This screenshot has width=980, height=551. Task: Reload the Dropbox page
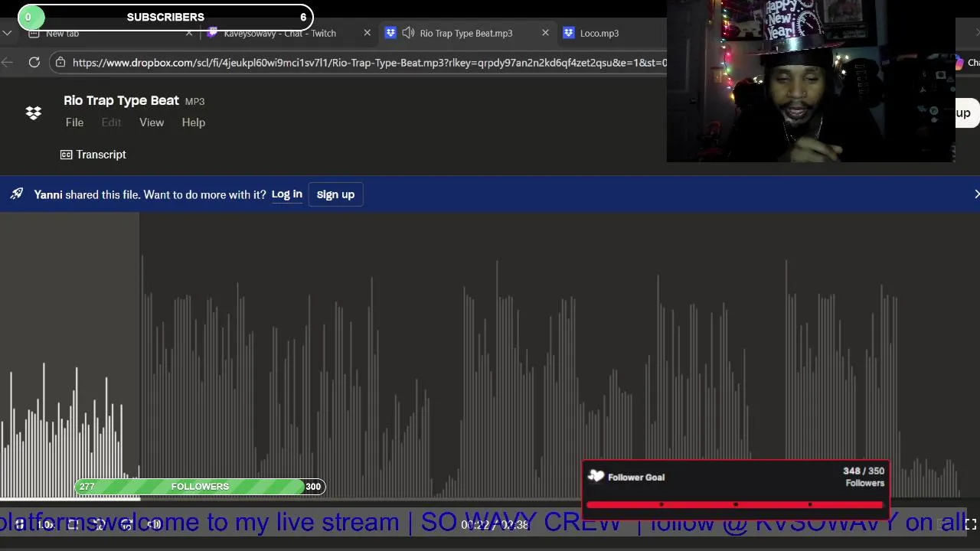pyautogui.click(x=34, y=62)
